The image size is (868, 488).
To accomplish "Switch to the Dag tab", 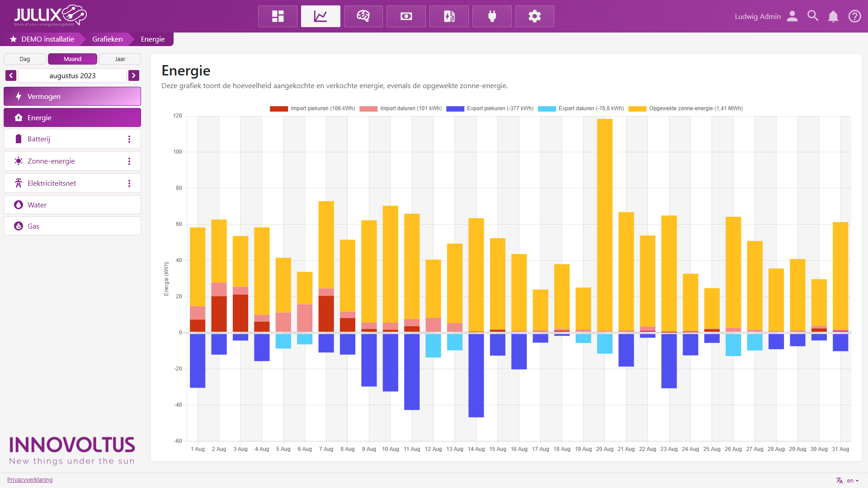I will click(25, 59).
